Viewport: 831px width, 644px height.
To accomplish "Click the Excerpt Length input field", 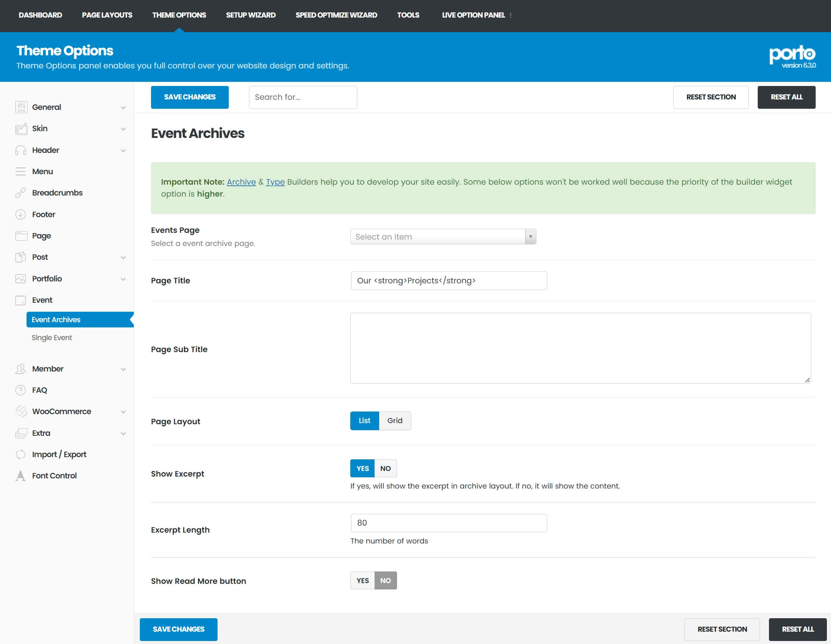I will 449,523.
